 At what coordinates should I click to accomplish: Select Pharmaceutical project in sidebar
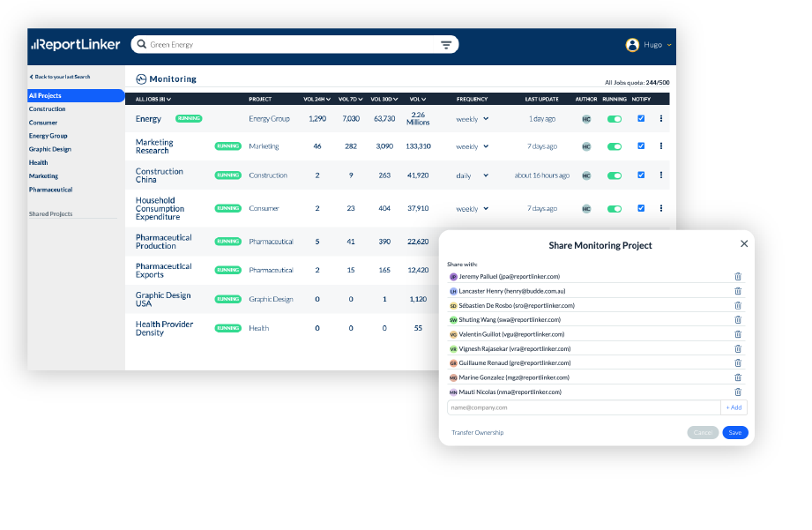(51, 190)
